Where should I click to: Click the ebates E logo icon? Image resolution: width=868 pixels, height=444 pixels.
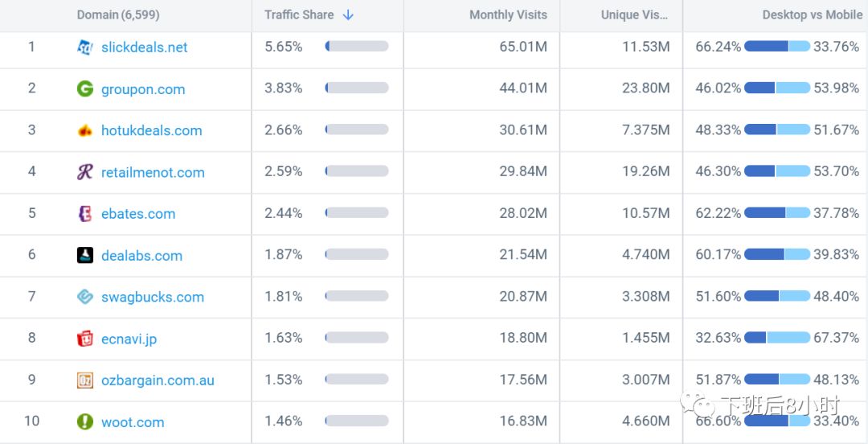coord(85,214)
